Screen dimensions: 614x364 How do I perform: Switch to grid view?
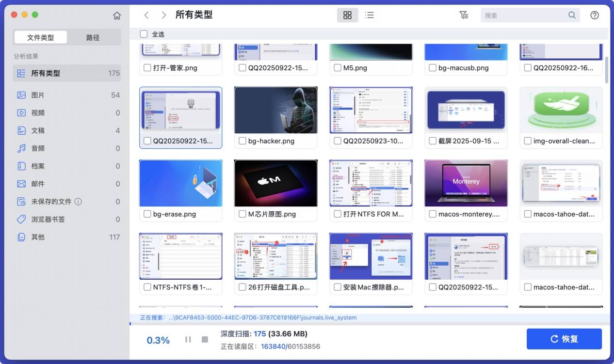click(x=347, y=15)
